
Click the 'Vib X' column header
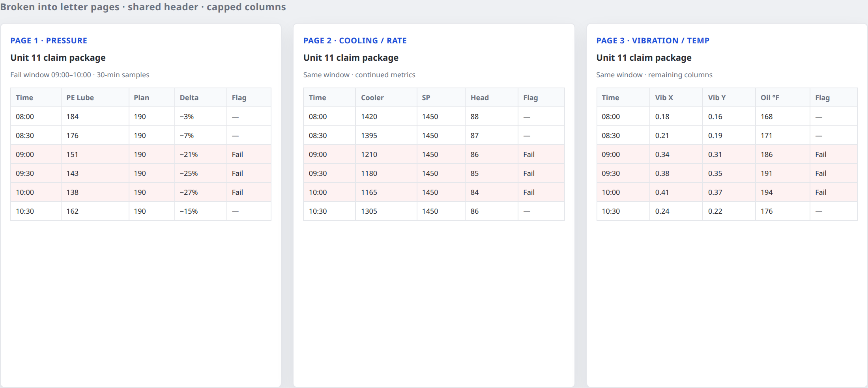click(676, 98)
